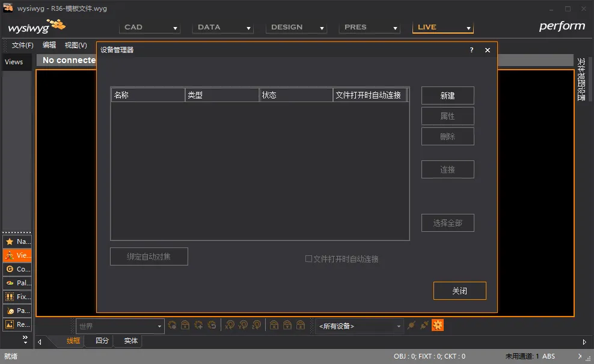The width and height of the screenshot is (594, 364).
Task: Click the 未用通道: 1 status entry
Action: [x=522, y=356]
